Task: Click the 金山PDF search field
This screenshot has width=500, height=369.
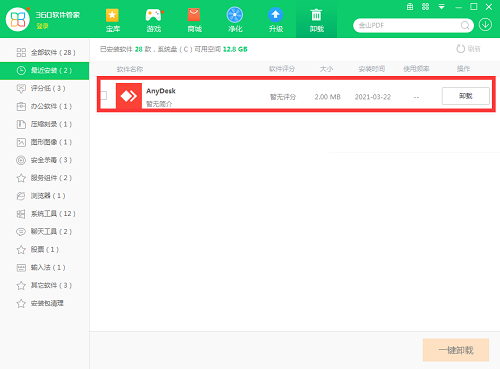Action: [x=408, y=25]
